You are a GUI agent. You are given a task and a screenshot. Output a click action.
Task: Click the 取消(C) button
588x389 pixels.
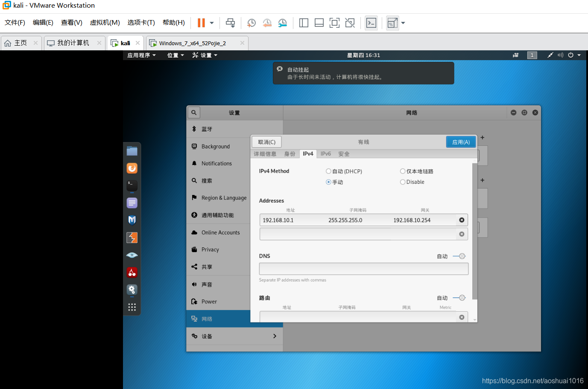click(x=267, y=142)
